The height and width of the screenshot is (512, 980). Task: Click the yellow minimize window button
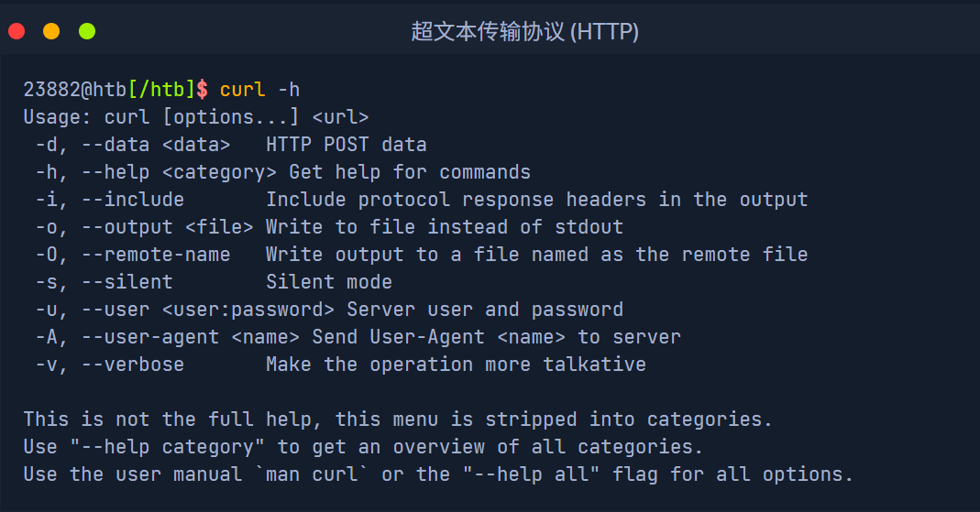(x=51, y=31)
